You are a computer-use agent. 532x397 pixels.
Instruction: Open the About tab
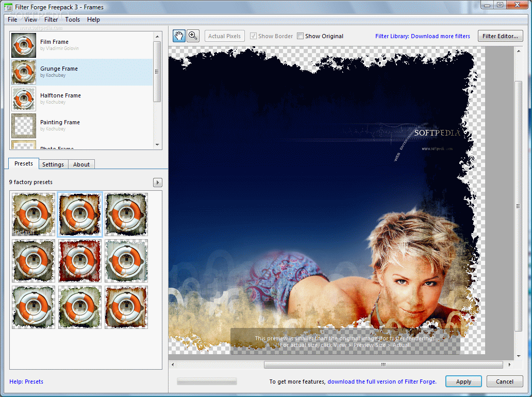tap(81, 164)
